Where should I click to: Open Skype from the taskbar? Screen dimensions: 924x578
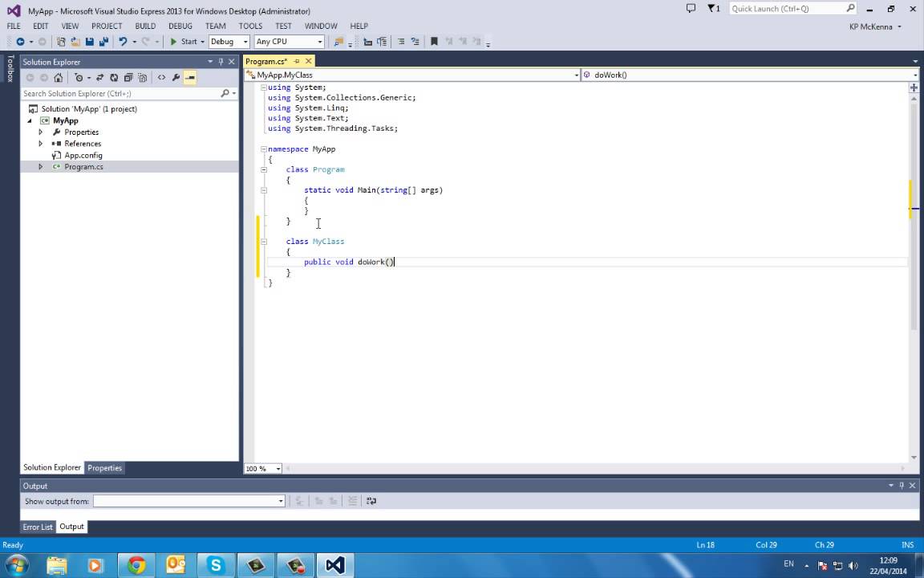[215, 565]
